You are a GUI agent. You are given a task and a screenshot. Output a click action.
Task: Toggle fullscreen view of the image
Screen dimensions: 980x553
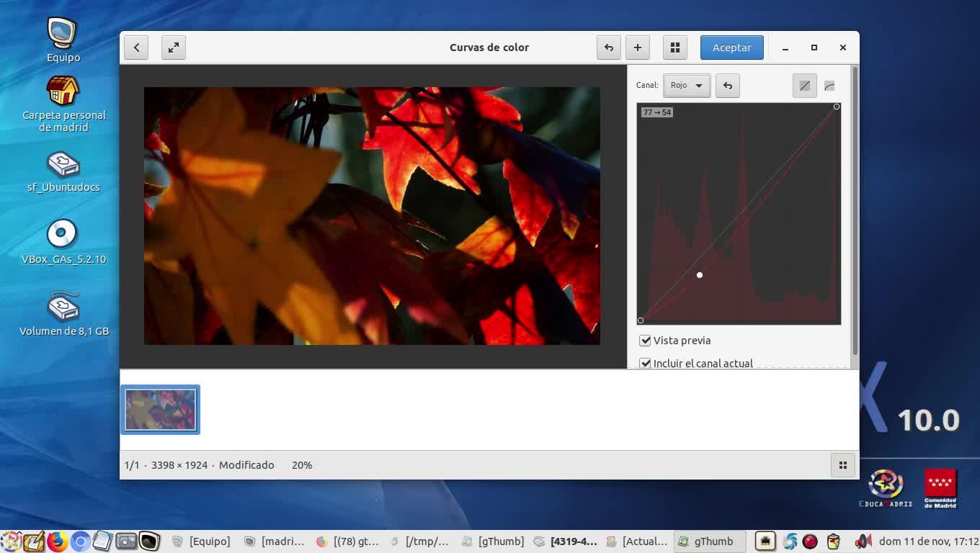click(x=174, y=48)
